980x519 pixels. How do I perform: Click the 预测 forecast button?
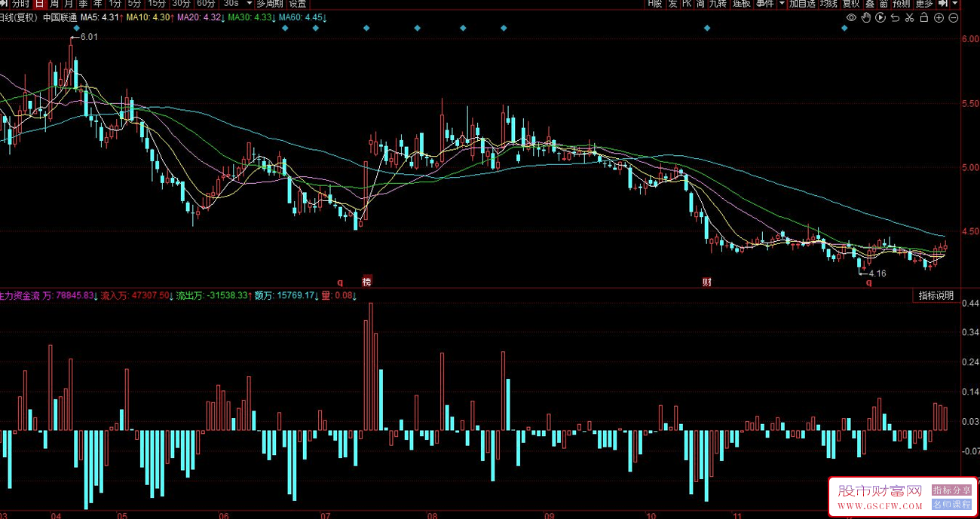902,4
